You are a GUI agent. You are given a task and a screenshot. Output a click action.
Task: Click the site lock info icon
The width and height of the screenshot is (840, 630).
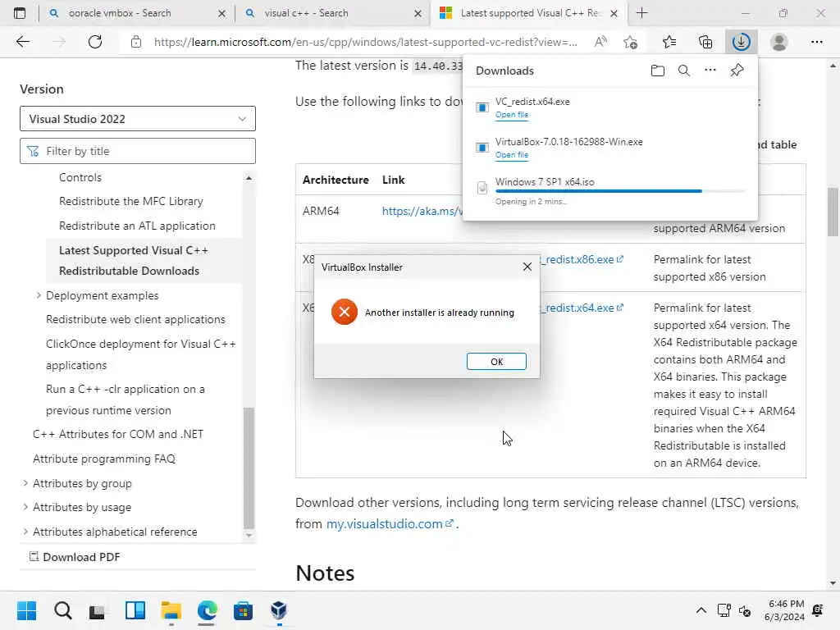point(136,42)
